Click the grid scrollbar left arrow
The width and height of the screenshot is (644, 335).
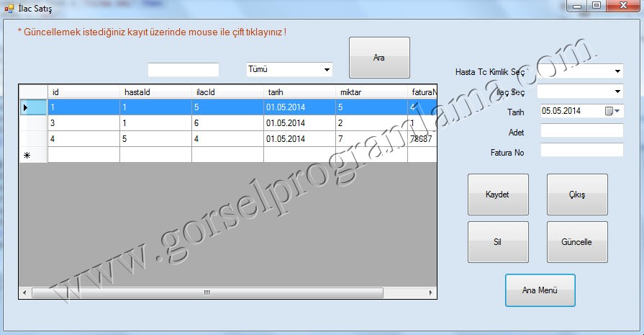(24, 292)
